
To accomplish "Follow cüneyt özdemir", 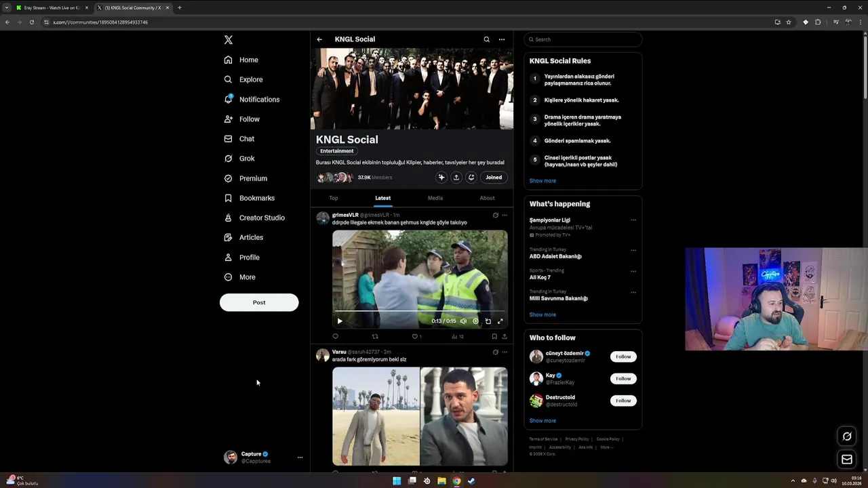I will (x=623, y=357).
